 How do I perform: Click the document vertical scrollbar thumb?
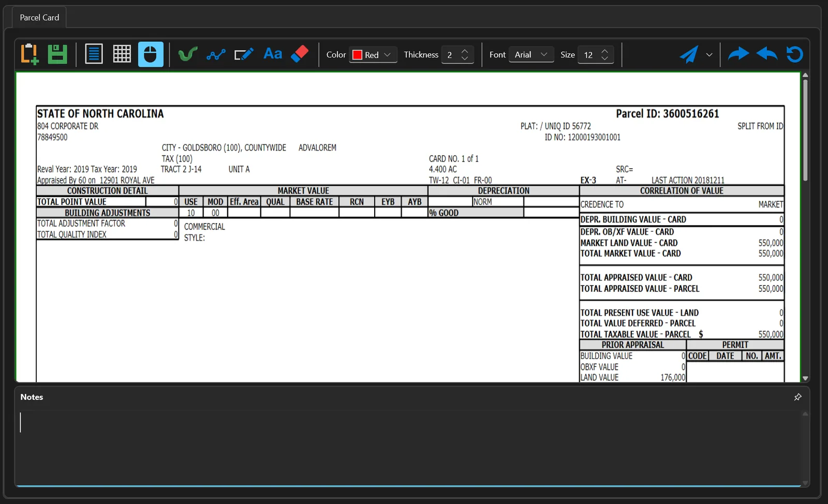tap(805, 130)
